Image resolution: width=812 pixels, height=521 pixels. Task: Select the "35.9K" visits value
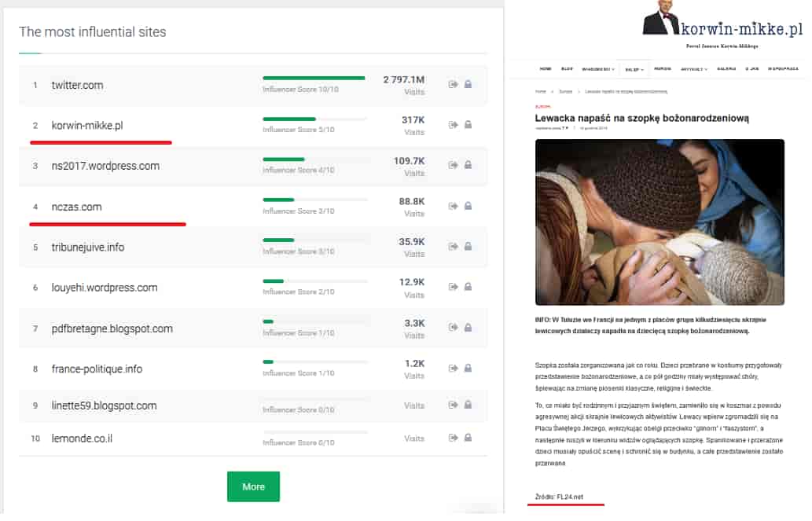[412, 241]
